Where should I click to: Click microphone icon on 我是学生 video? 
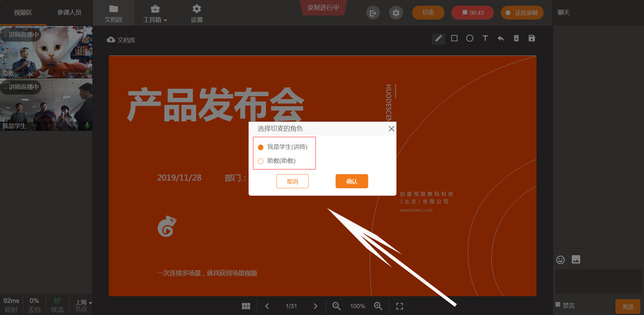[87, 125]
